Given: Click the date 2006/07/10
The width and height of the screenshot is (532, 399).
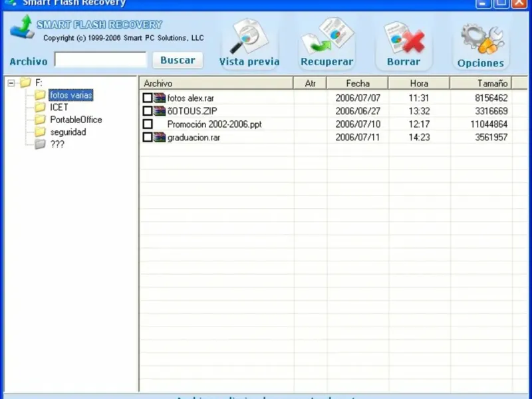Looking at the screenshot, I should click(358, 124).
